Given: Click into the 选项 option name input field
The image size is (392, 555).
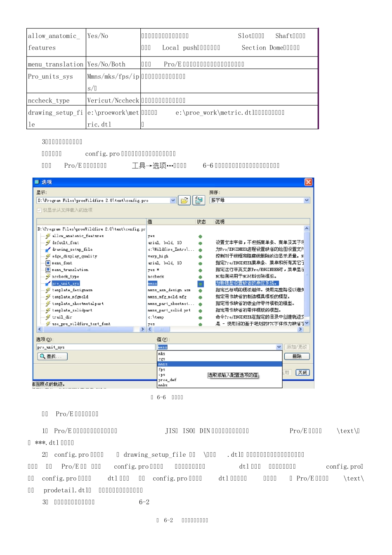Looking at the screenshot, I should click(x=96, y=347).
